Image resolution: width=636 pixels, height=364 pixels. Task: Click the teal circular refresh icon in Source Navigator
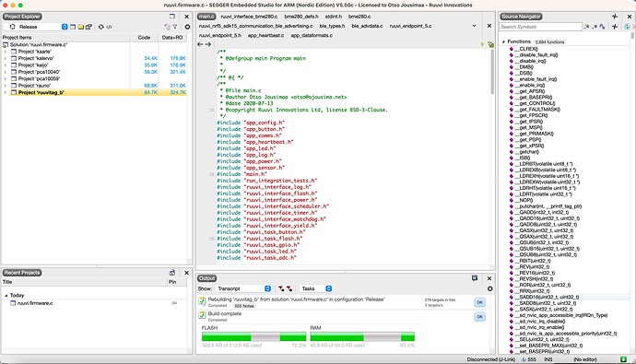[x=627, y=27]
